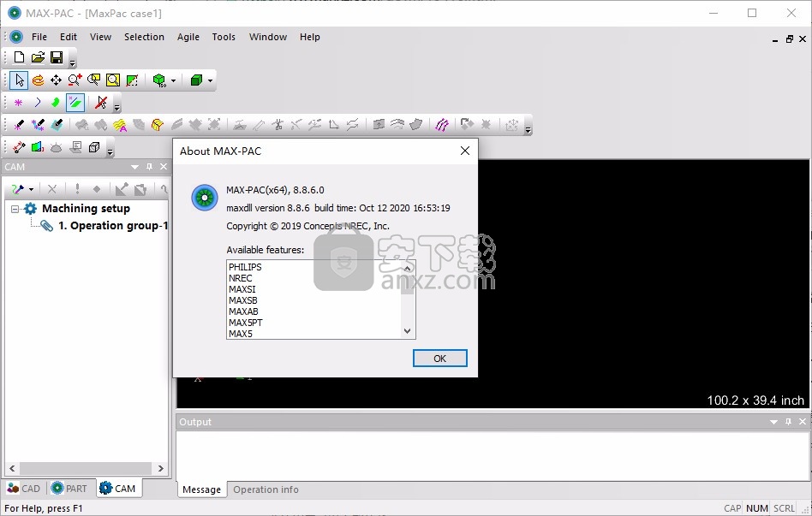Select the magenta asterisk point filter
Viewport: 812px width, 516px height.
coord(19,103)
